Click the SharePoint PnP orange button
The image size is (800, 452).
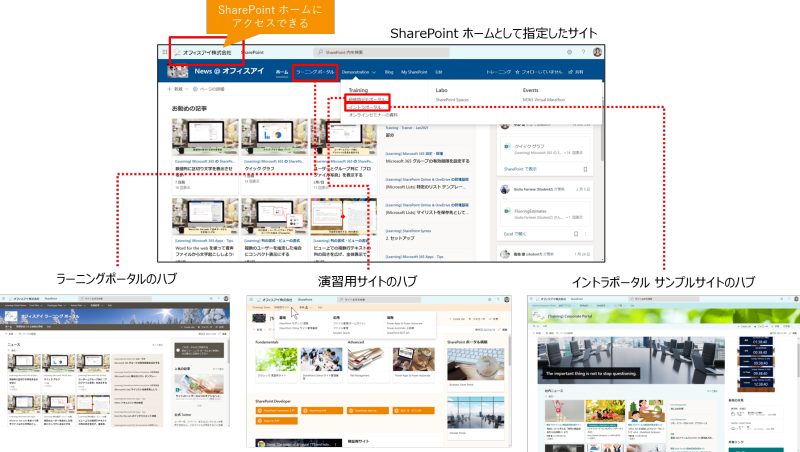pos(322,410)
